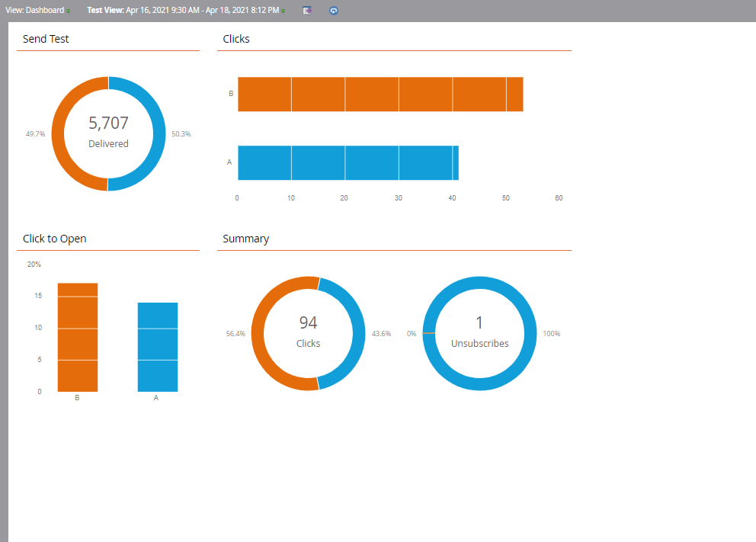
Task: Click the Send Test panel heading
Action: point(46,39)
